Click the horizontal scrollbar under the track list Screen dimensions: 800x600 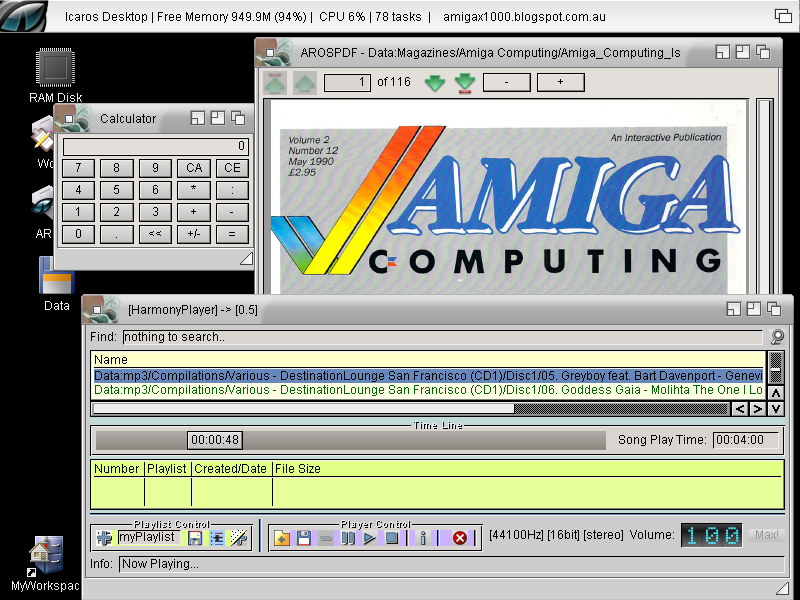411,409
